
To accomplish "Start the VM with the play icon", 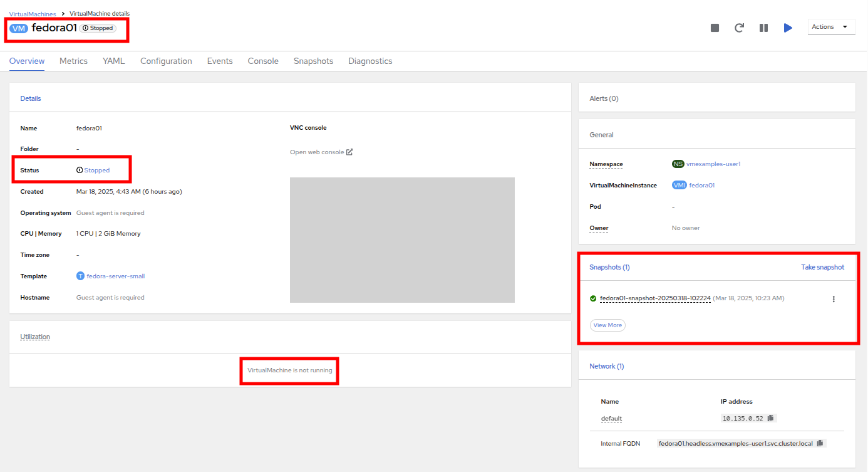I will tap(788, 28).
